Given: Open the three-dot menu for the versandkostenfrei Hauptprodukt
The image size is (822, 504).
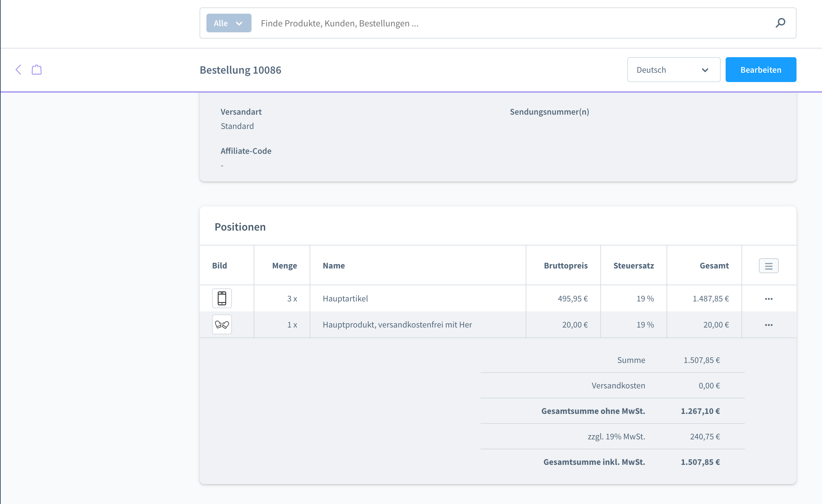Looking at the screenshot, I should point(769,325).
